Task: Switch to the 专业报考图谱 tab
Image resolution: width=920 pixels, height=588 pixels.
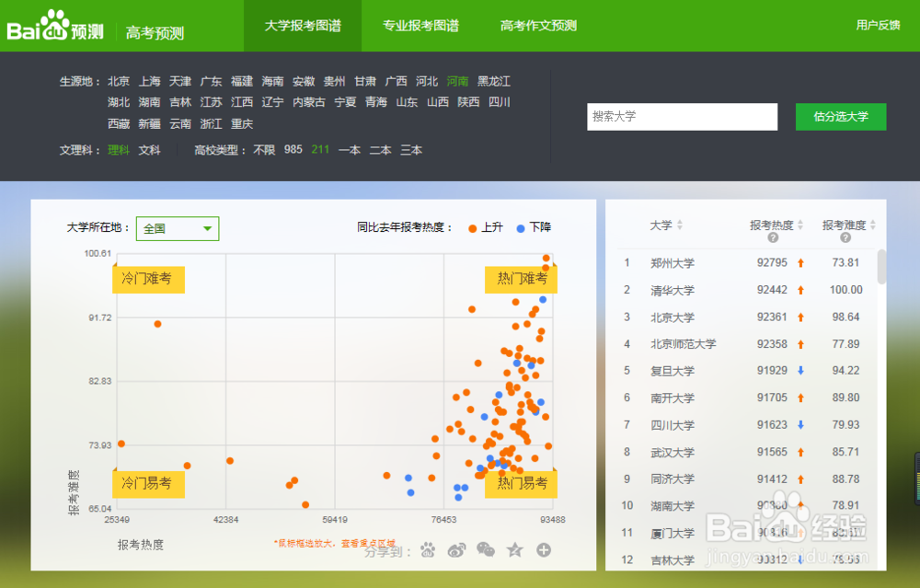Action: click(x=420, y=26)
